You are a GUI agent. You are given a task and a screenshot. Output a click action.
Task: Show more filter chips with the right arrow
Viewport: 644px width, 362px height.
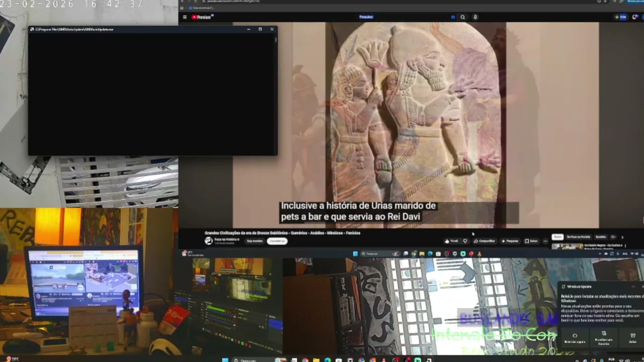coord(622,237)
